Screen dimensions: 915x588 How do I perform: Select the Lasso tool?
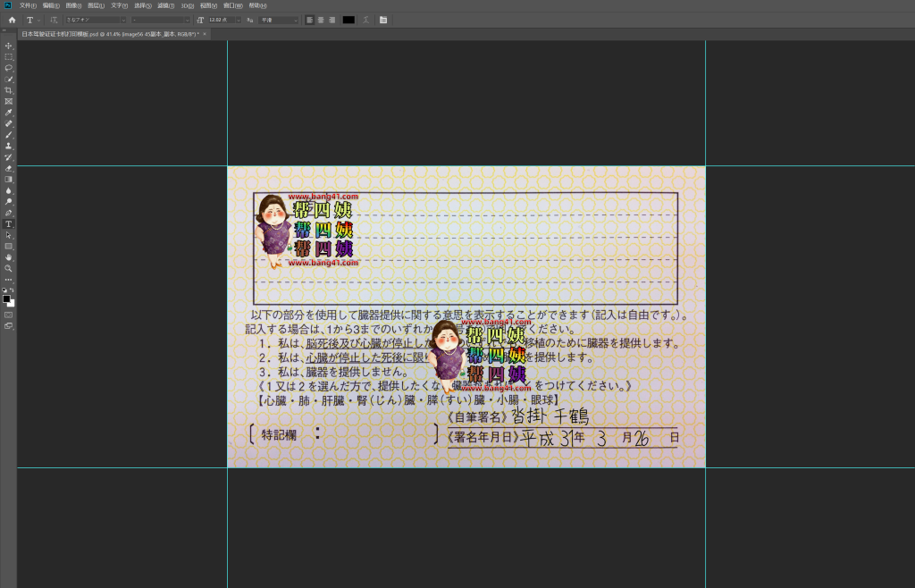pyautogui.click(x=7, y=65)
